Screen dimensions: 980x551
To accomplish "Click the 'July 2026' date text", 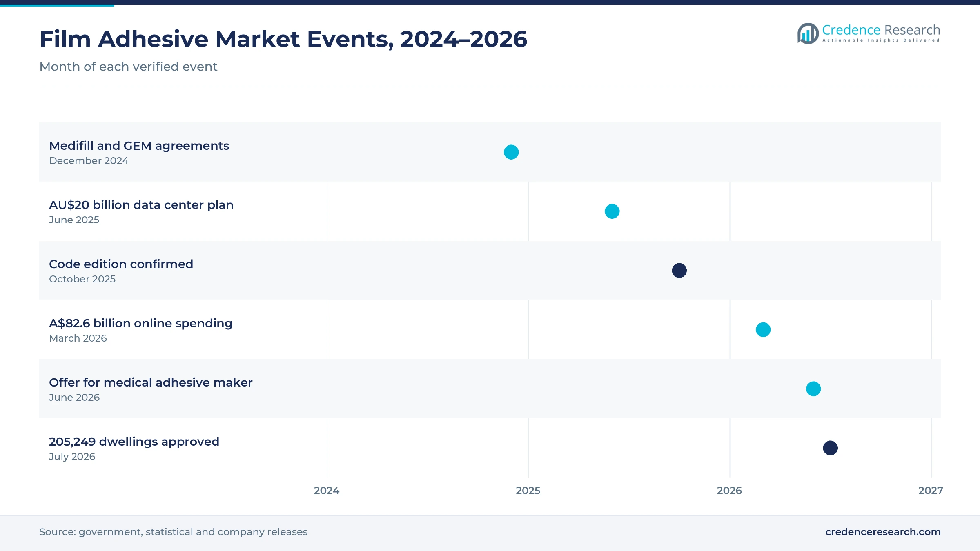I will pos(72,457).
